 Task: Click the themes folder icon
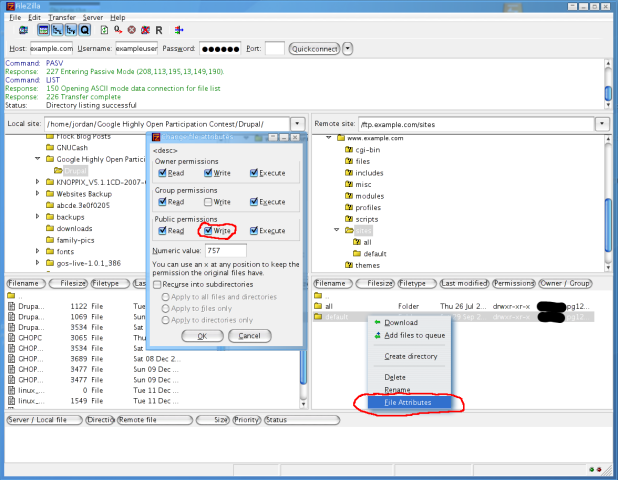pyautogui.click(x=349, y=265)
